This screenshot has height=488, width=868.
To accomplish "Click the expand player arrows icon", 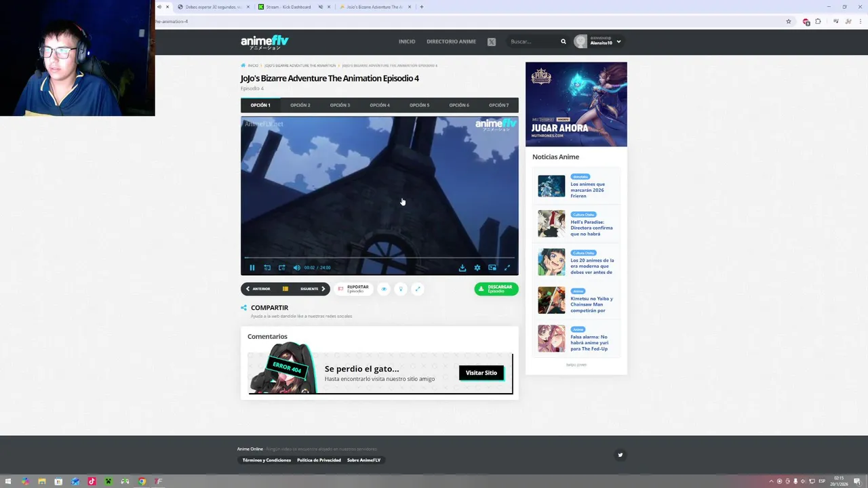I will (x=418, y=289).
